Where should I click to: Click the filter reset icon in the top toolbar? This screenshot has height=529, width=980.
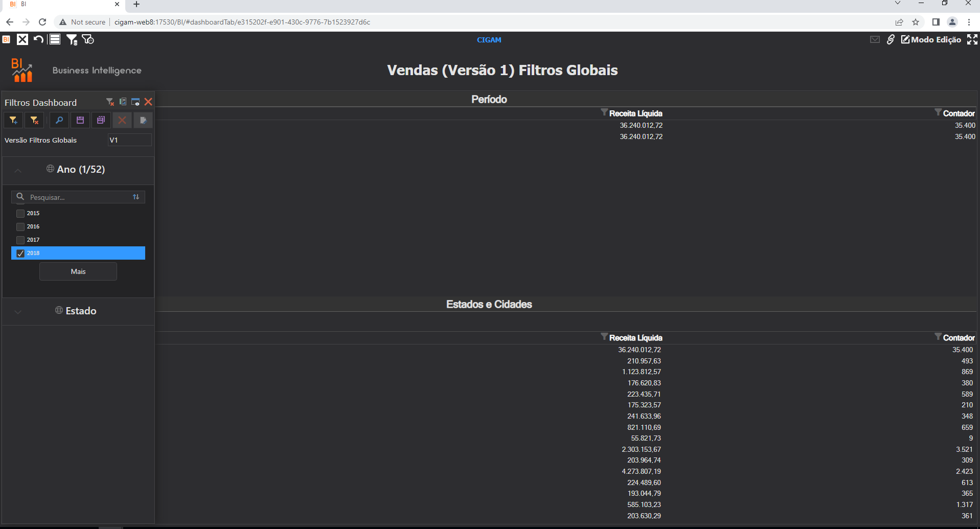88,39
